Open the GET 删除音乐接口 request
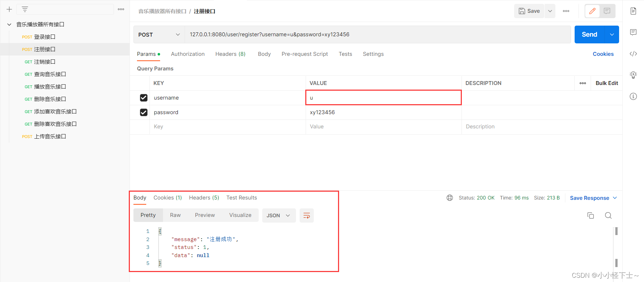This screenshot has height=282, width=644. click(x=65, y=99)
